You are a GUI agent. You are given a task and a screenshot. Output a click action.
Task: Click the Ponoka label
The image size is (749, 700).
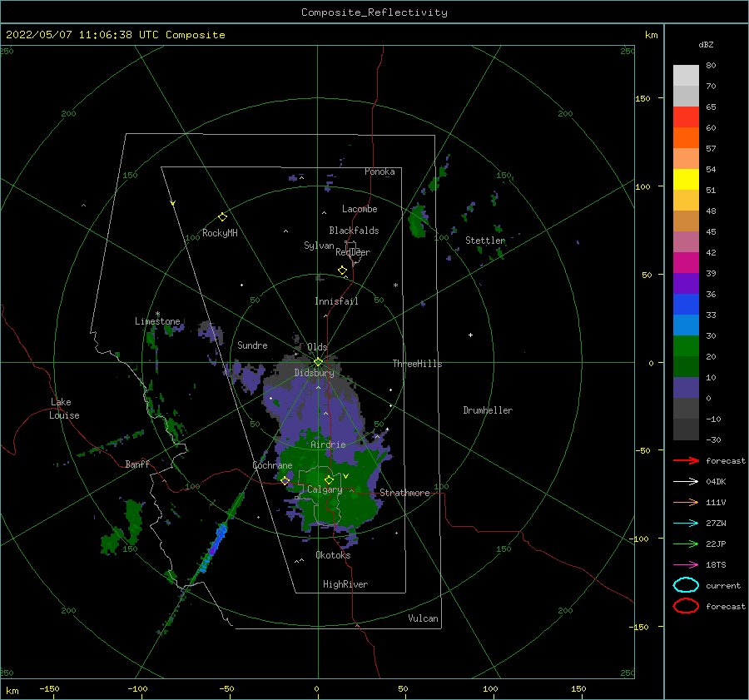click(x=379, y=171)
